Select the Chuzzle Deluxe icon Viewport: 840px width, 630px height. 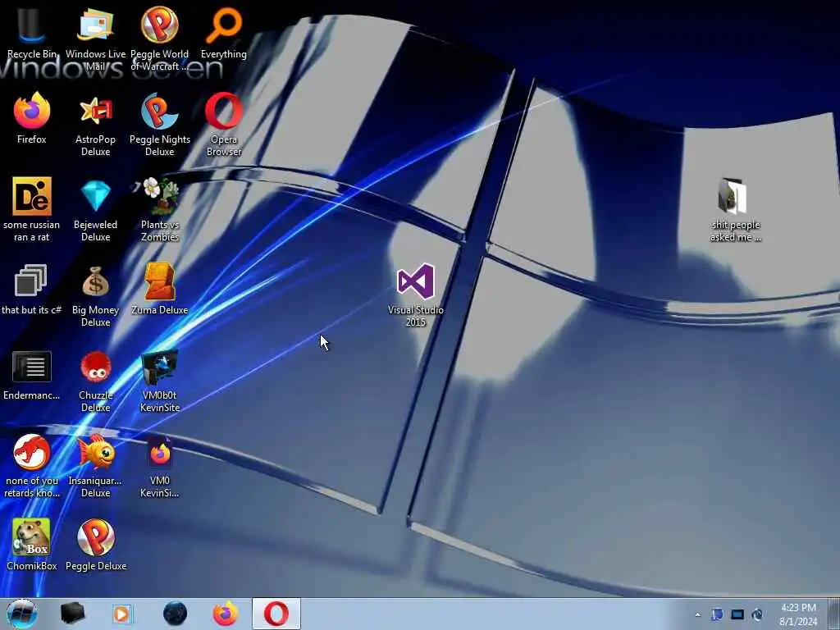[95, 367]
